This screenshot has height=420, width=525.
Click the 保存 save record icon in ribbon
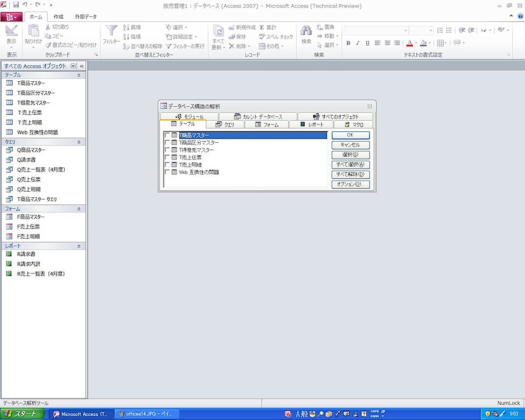point(231,37)
